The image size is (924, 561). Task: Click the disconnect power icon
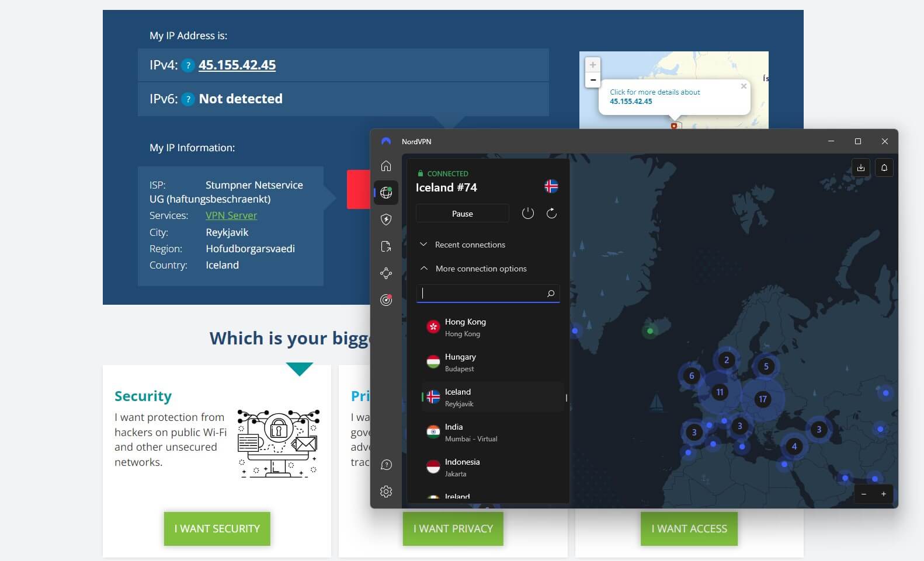pyautogui.click(x=528, y=214)
